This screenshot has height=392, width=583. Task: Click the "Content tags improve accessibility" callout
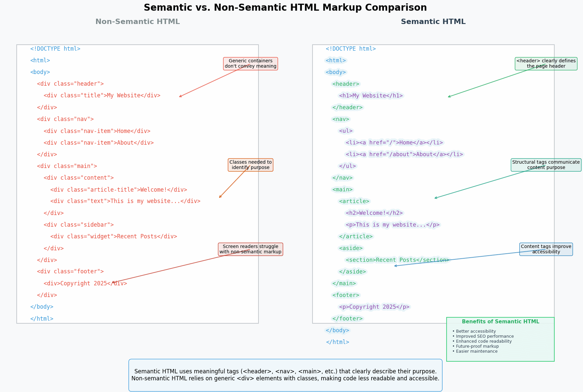(546, 249)
